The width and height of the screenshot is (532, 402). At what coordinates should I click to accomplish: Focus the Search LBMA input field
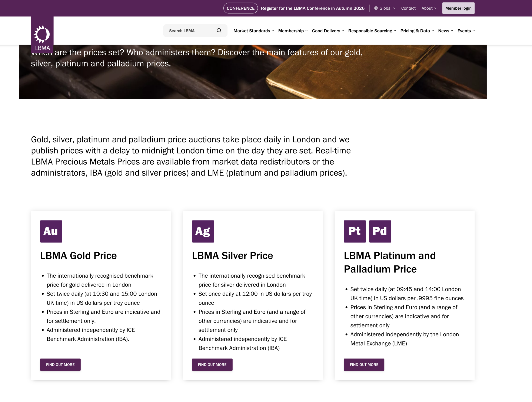pyautogui.click(x=190, y=31)
